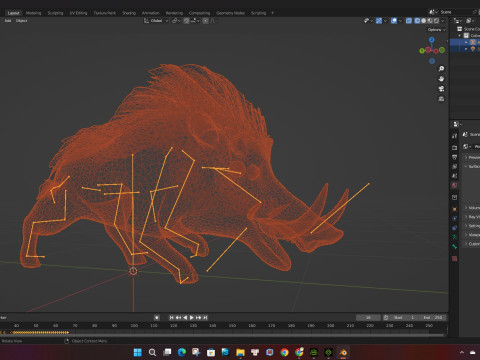Image resolution: width=480 pixels, height=360 pixels.
Task: Open the Render properties tab
Action: click(x=454, y=147)
